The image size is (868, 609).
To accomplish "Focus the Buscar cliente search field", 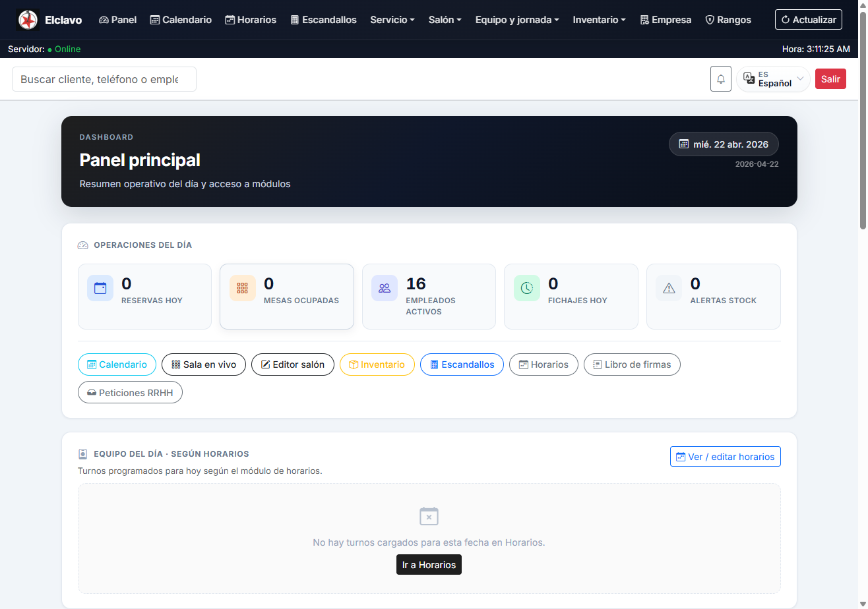I will point(104,79).
